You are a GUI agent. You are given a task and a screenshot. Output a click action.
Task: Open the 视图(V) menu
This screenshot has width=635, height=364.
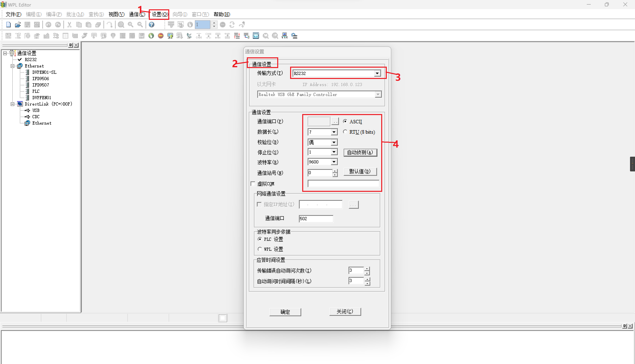(116, 14)
